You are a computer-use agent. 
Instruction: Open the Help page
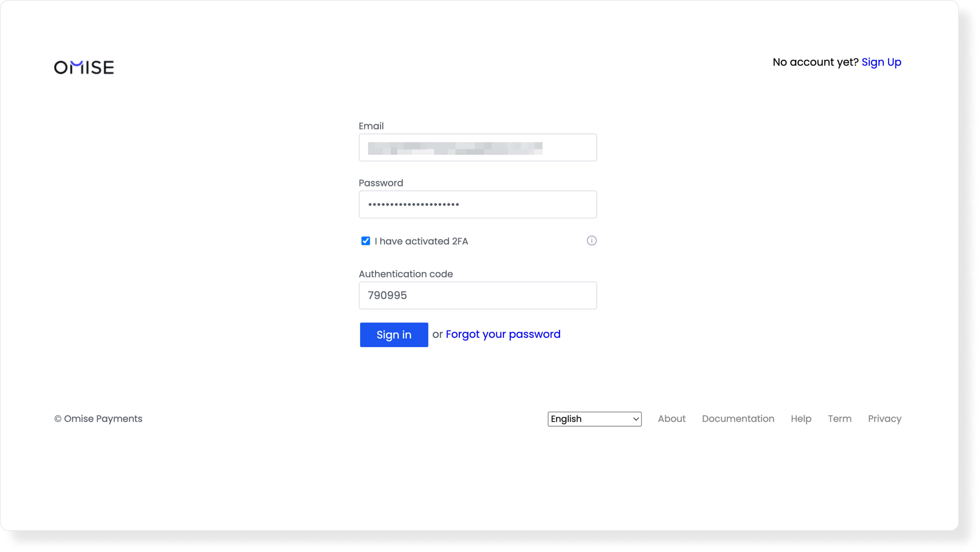point(800,418)
